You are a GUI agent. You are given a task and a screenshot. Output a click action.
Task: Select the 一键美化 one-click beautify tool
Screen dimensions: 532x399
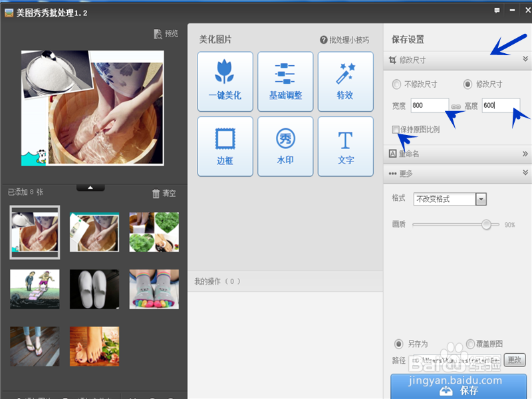point(225,80)
